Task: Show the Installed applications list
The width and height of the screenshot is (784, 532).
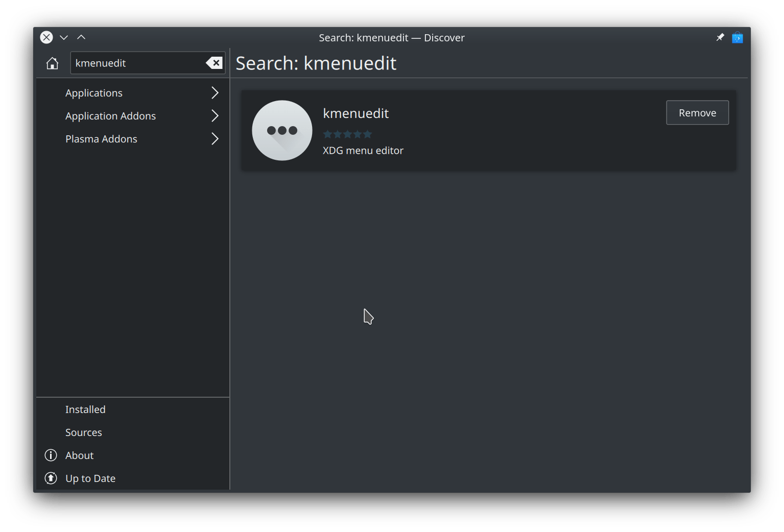Action: pos(133,409)
